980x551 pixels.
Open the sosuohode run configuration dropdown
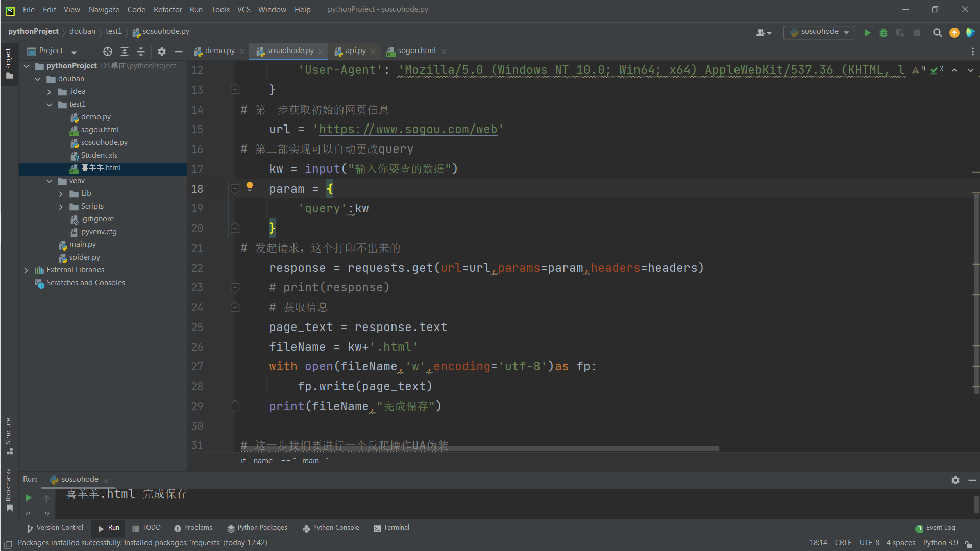click(x=819, y=32)
